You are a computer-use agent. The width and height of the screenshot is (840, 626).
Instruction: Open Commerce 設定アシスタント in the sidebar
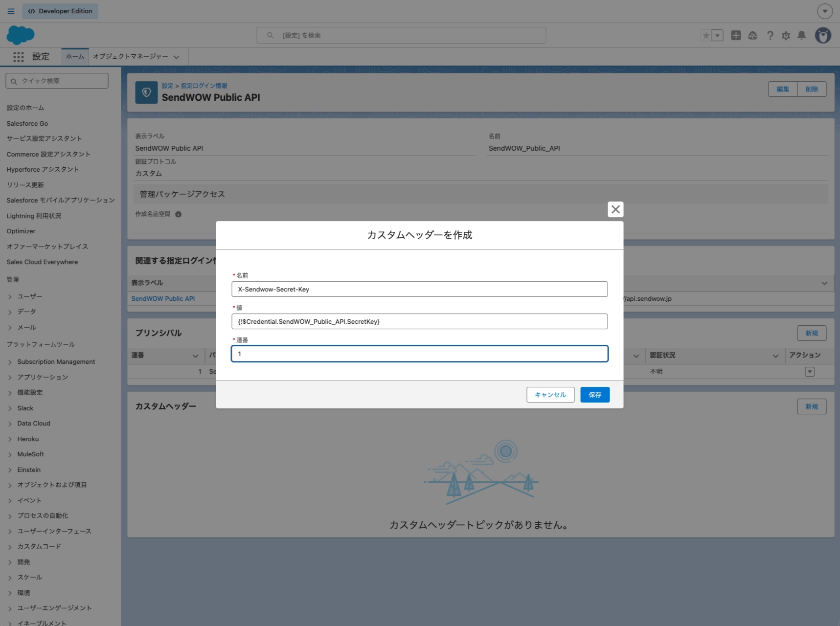point(48,154)
